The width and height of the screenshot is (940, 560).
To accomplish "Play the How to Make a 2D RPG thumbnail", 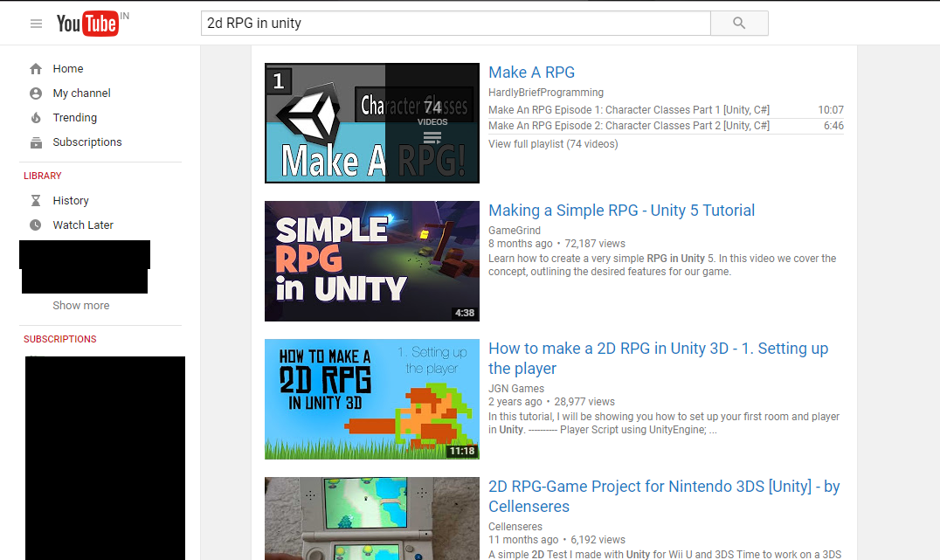I will click(372, 399).
